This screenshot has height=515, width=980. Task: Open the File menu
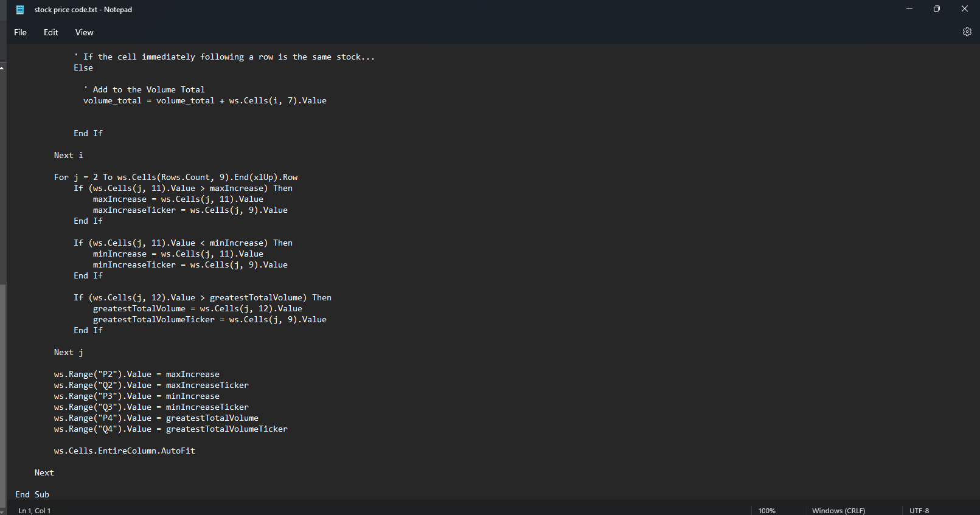point(21,32)
